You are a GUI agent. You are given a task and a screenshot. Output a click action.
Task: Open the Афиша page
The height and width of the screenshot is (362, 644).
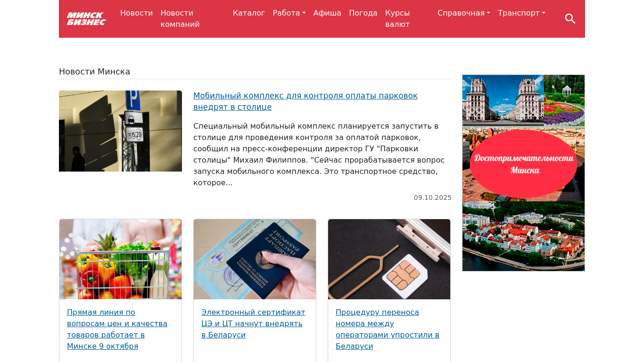tap(327, 13)
